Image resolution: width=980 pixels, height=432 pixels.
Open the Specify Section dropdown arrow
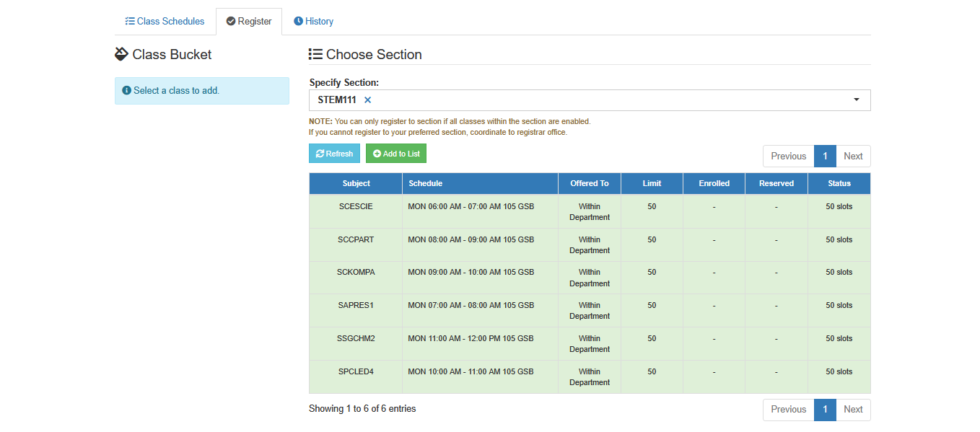(x=857, y=100)
